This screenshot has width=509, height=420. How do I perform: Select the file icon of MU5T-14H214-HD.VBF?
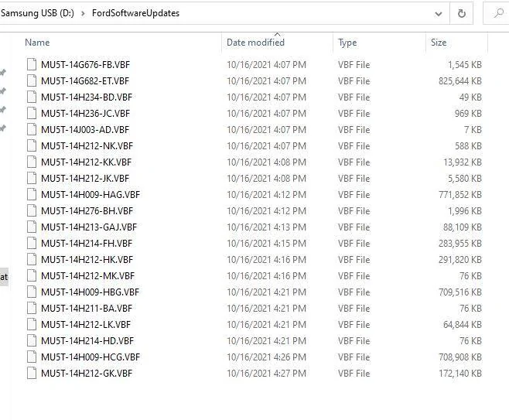(x=32, y=340)
